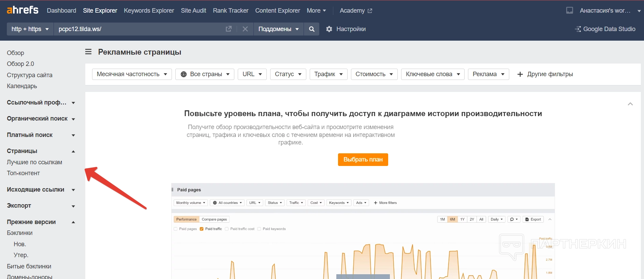Image resolution: width=644 pixels, height=279 pixels.
Task: Open the Месячная частотность filter
Action: (132, 74)
